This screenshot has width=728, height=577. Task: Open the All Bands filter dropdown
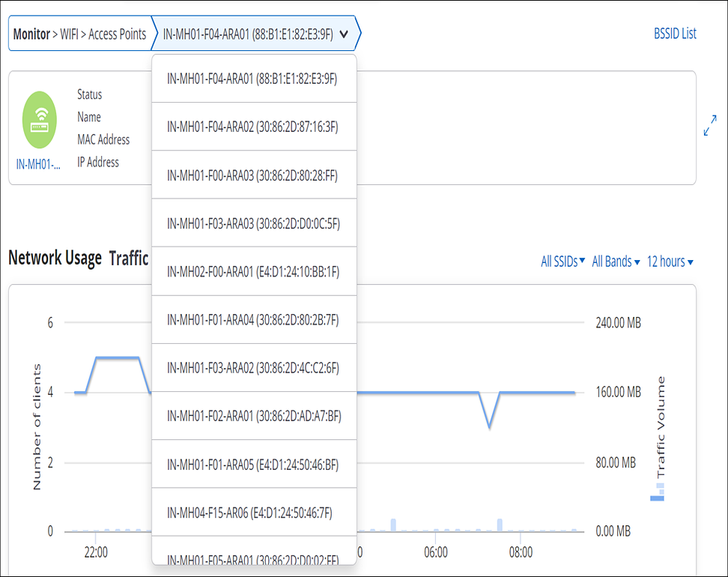coord(616,262)
